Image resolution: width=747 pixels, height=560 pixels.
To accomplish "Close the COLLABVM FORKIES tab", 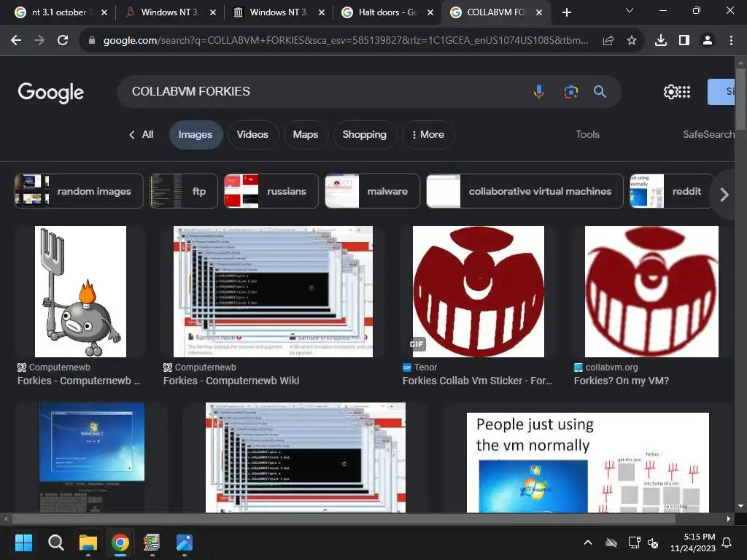I will [x=539, y=12].
